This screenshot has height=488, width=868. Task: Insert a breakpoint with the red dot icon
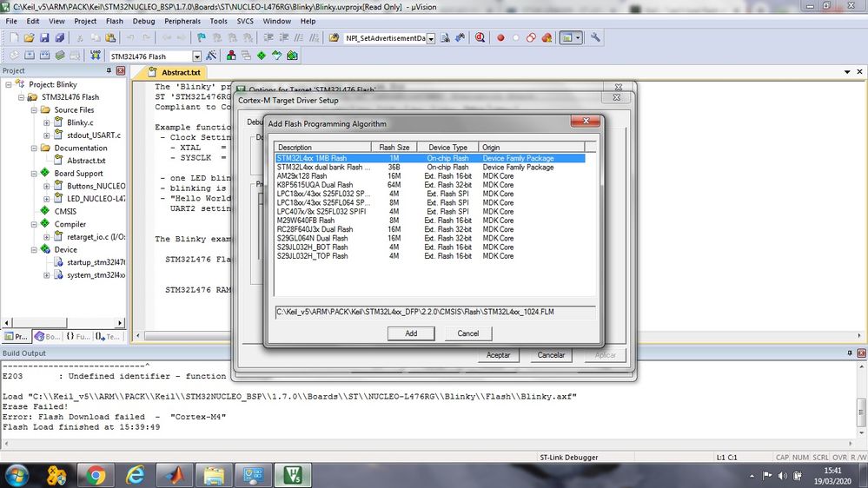tap(500, 37)
